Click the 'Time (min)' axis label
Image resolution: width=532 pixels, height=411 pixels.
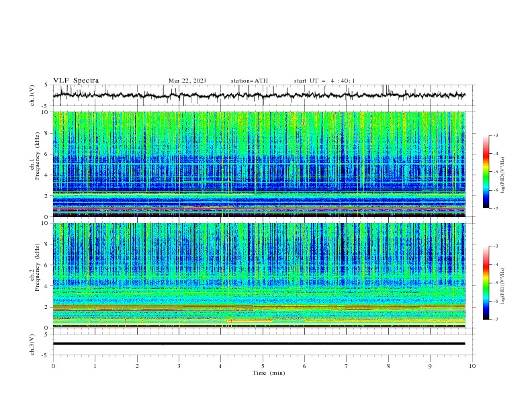[x=269, y=373]
